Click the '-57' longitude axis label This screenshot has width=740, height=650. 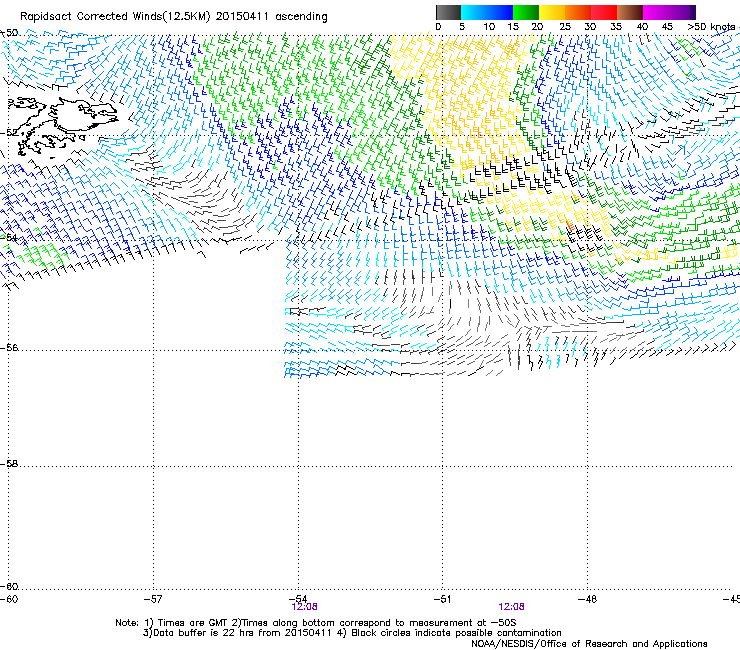[x=153, y=599]
